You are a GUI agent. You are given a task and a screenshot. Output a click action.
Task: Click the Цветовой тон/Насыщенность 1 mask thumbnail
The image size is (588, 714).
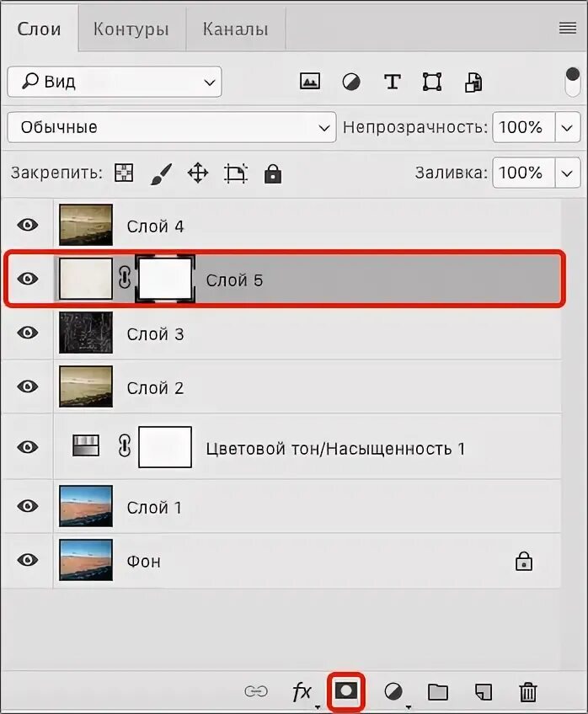[x=165, y=447]
